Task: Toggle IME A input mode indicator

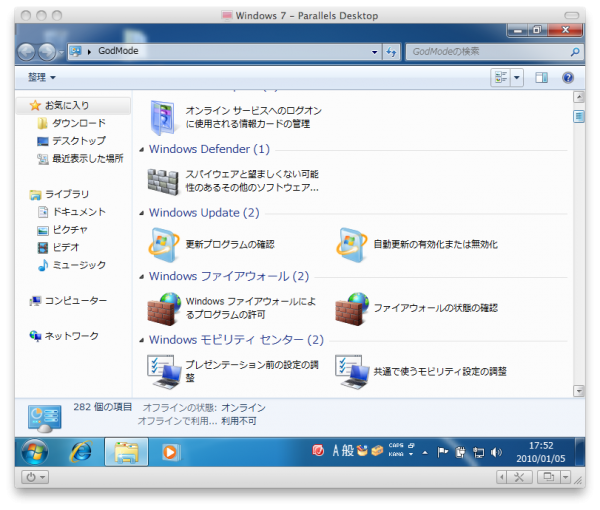Action: pos(336,451)
